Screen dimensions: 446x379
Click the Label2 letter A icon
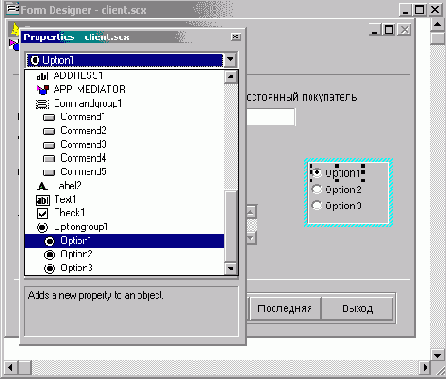click(x=42, y=186)
